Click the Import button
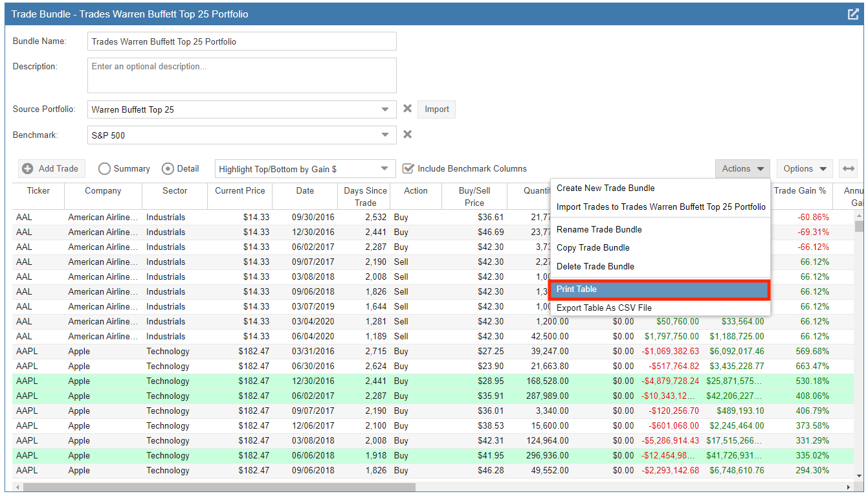The image size is (868, 496). coord(437,109)
